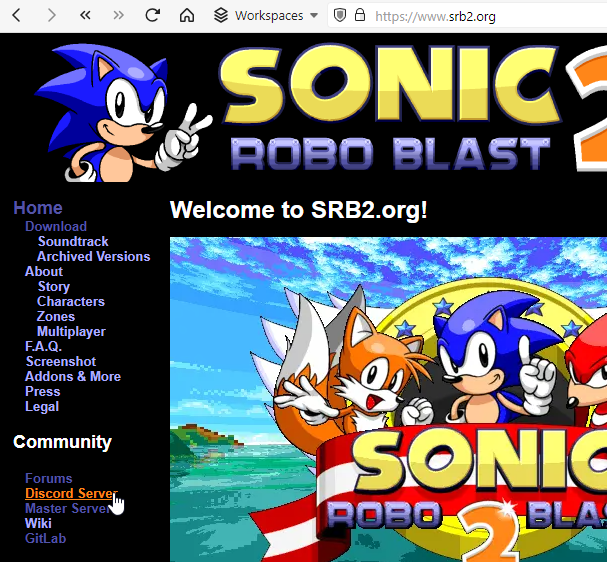Reload the page with the refresh icon

pos(153,15)
